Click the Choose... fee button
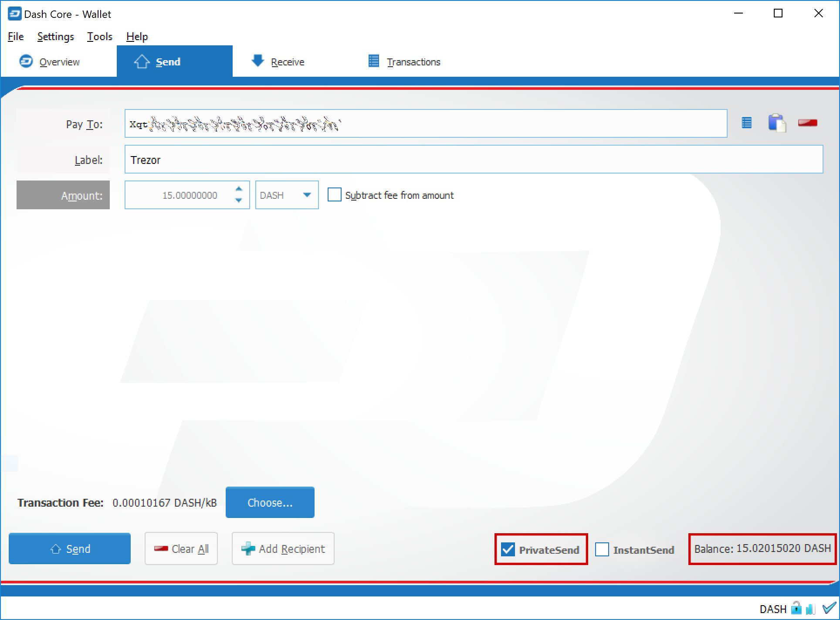 pyautogui.click(x=270, y=502)
